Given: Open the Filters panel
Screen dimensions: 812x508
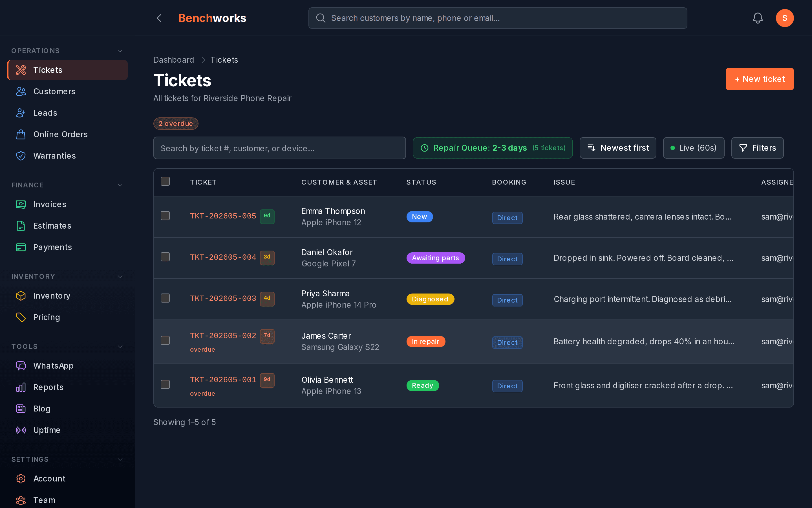Looking at the screenshot, I should tap(757, 148).
